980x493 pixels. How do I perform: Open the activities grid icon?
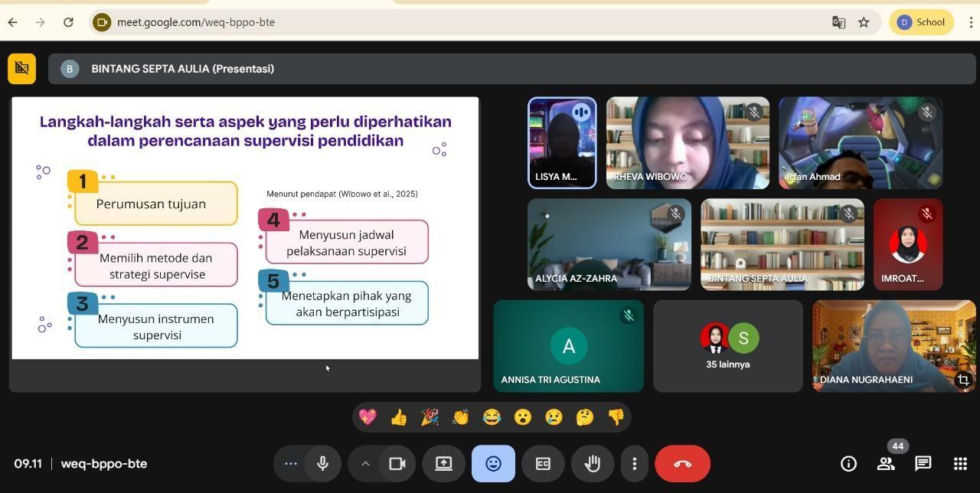tap(960, 464)
